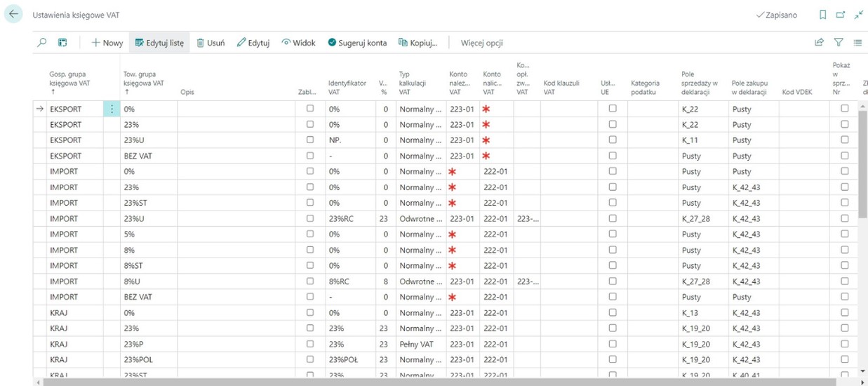868x386 pixels.
Task: Open Pole sprzedaży w deklaracji header
Action: (700, 83)
